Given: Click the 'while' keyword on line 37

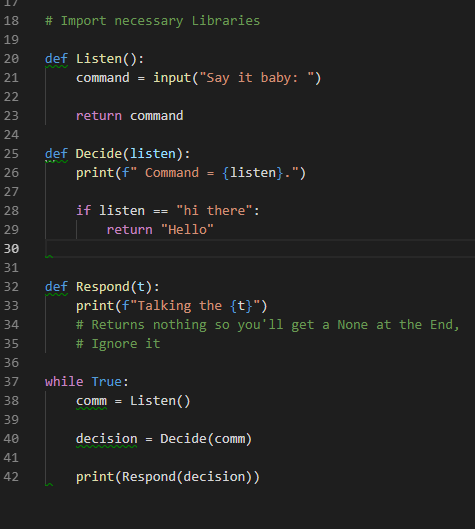Looking at the screenshot, I should 64,382.
